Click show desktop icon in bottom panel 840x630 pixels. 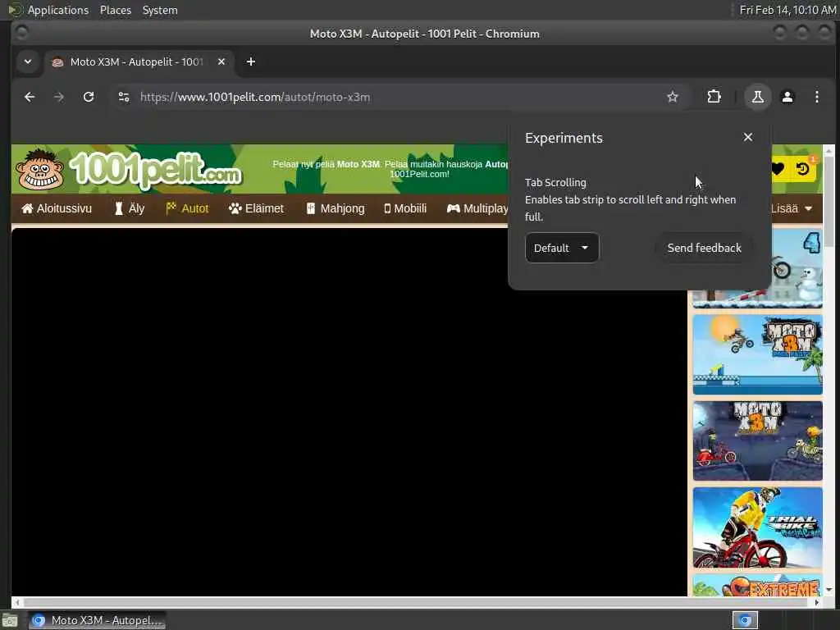(x=10, y=621)
